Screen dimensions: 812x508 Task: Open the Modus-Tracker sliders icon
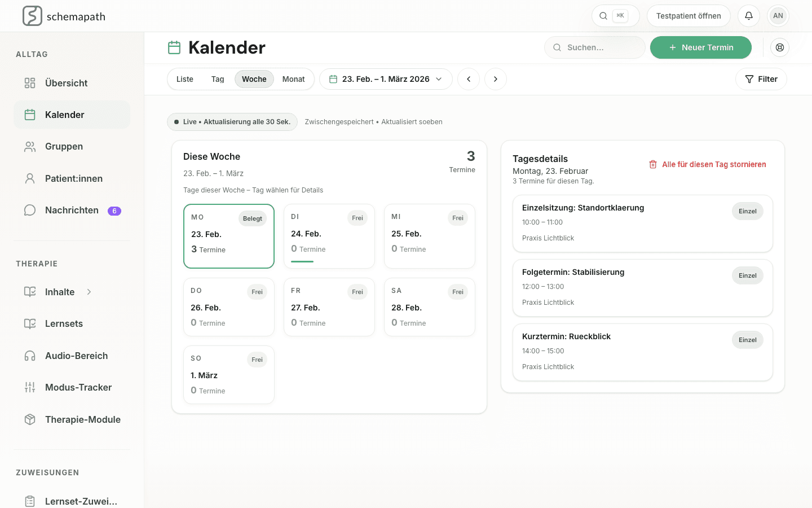[x=29, y=387]
